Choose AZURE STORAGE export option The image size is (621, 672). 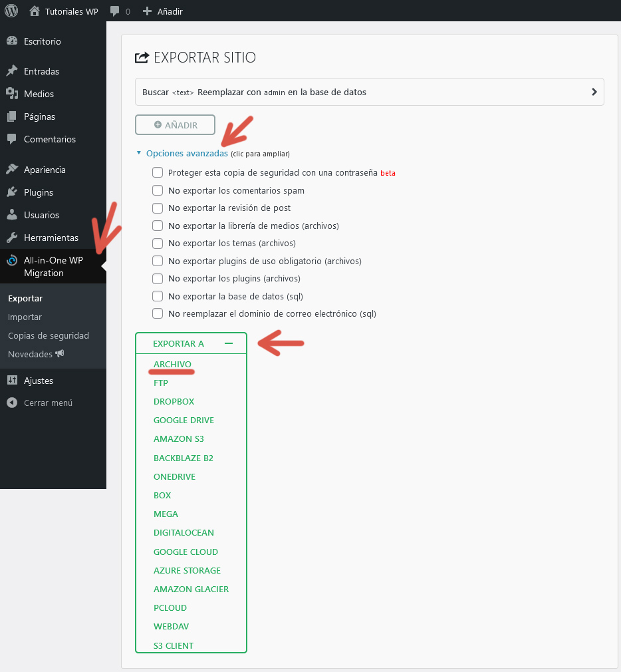pyautogui.click(x=187, y=570)
